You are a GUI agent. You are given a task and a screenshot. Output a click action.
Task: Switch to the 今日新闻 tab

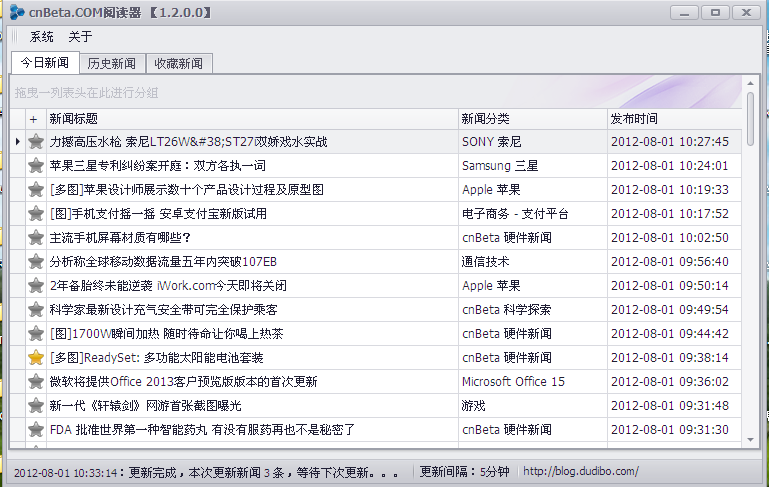[45, 63]
